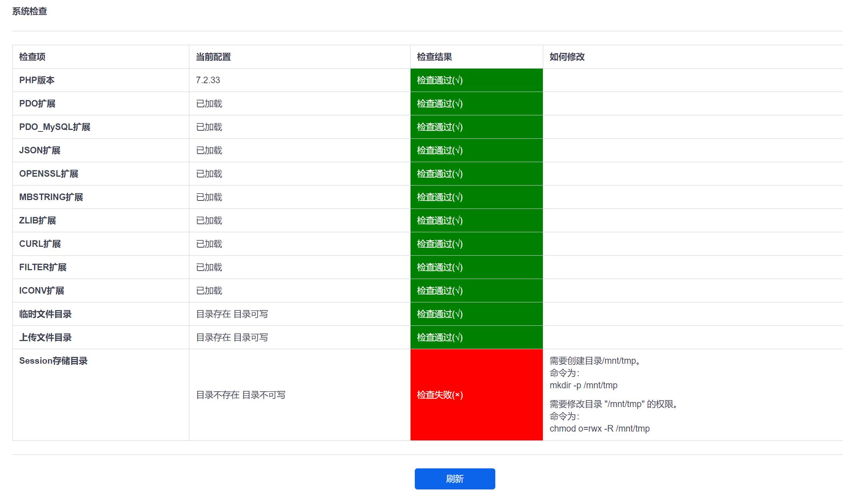Select the Session存储目录 row label

click(x=53, y=361)
